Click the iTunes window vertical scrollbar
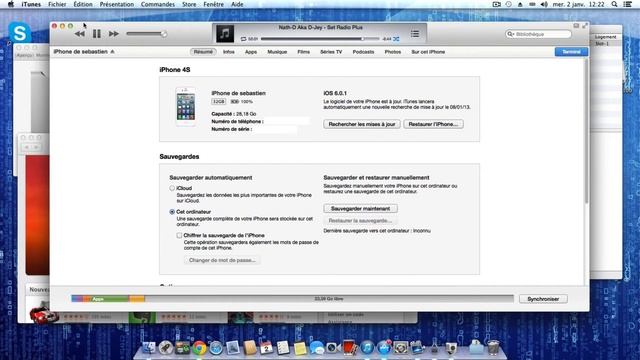The image size is (640, 360). (x=587, y=131)
